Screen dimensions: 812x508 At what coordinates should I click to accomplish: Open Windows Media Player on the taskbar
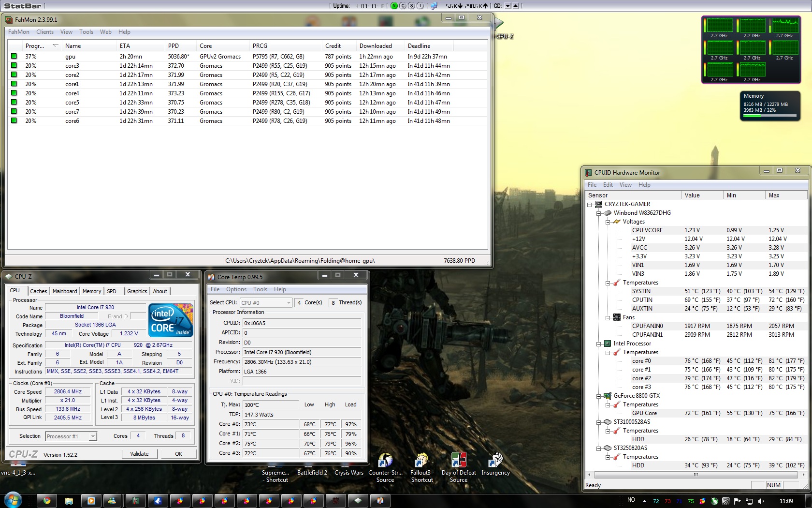pos(91,501)
